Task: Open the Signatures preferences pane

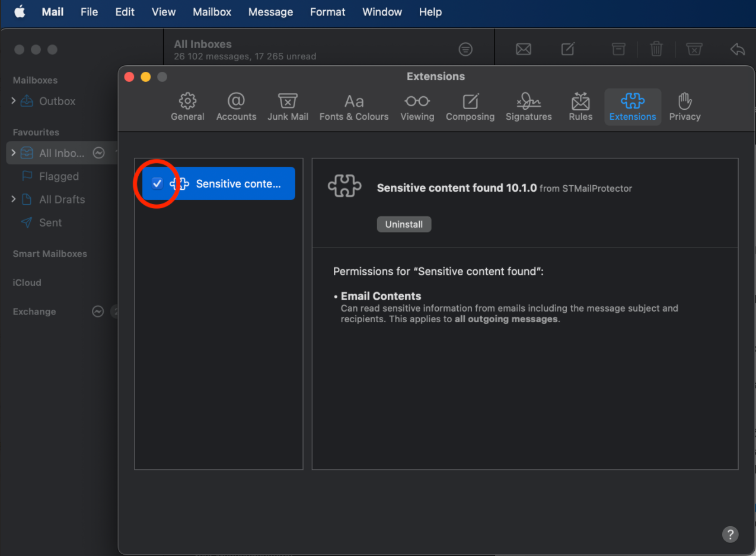Action: [528, 107]
